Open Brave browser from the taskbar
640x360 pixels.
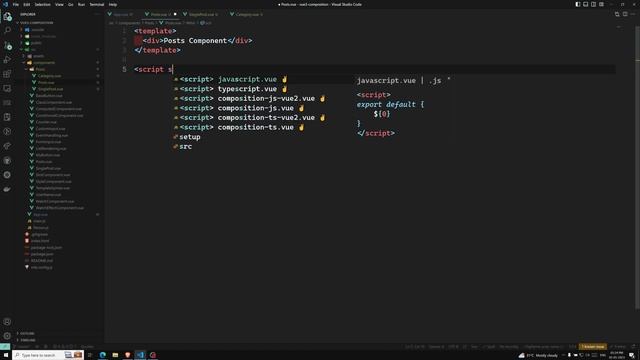point(128,355)
